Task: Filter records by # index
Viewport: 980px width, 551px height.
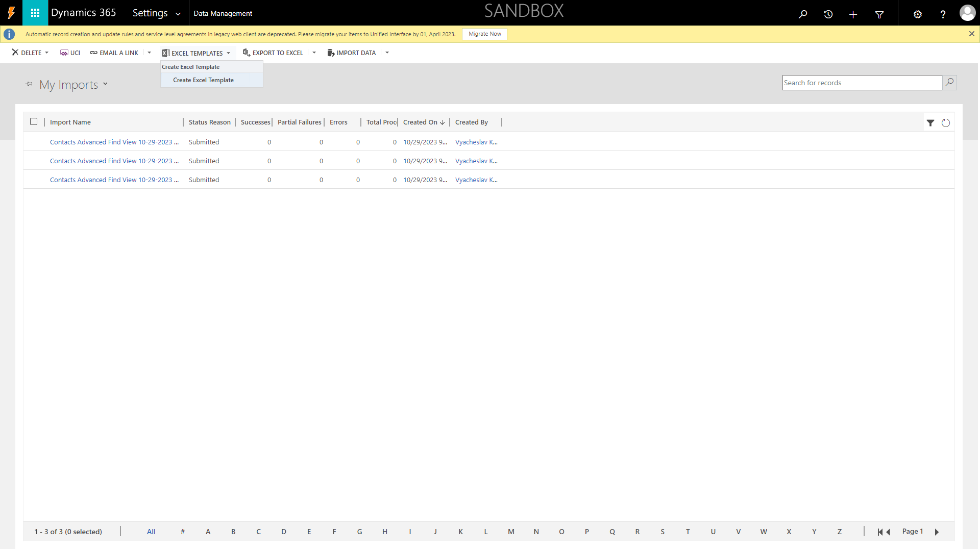Action: [182, 531]
